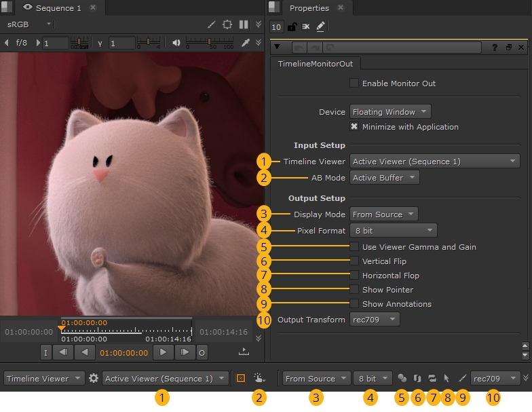Click the pause icon in viewer toolbar
Viewport: 532px width, 412px height.
coord(244,24)
